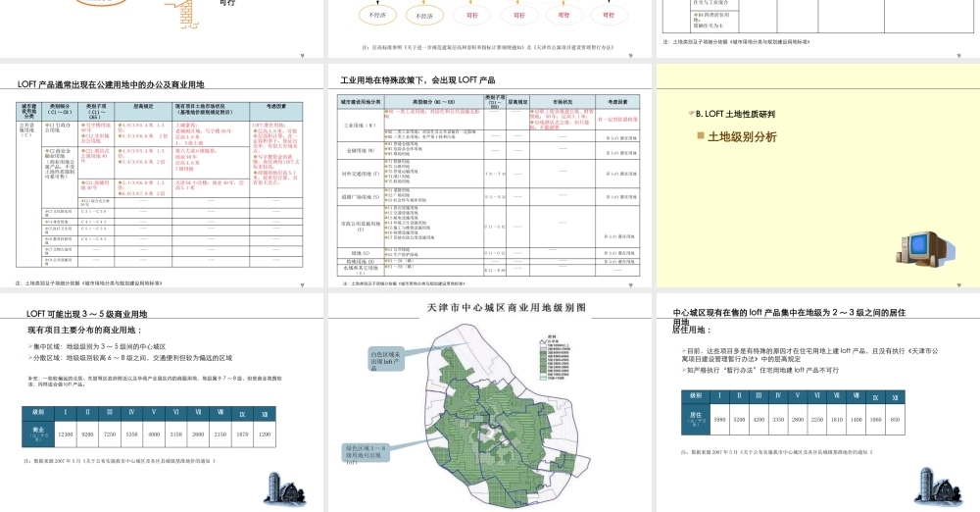Click animation icon under the top-right table slide
This screenshot has width=980, height=512.
click(959, 56)
